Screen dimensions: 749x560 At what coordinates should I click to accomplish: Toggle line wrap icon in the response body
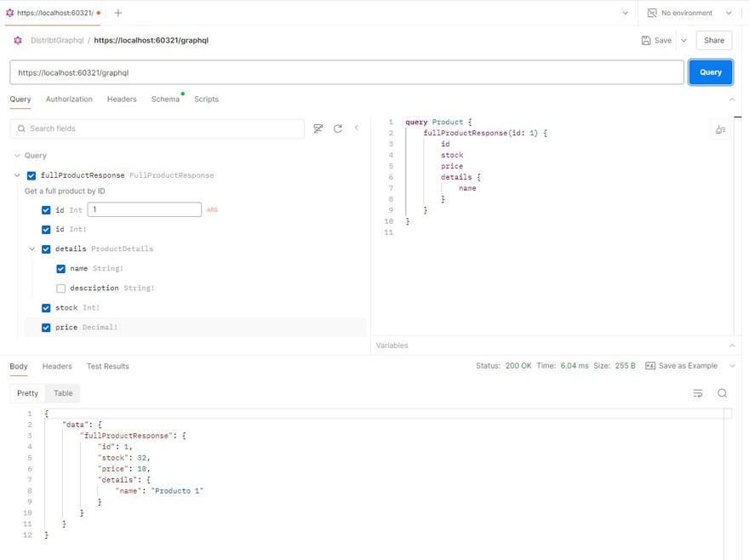698,393
